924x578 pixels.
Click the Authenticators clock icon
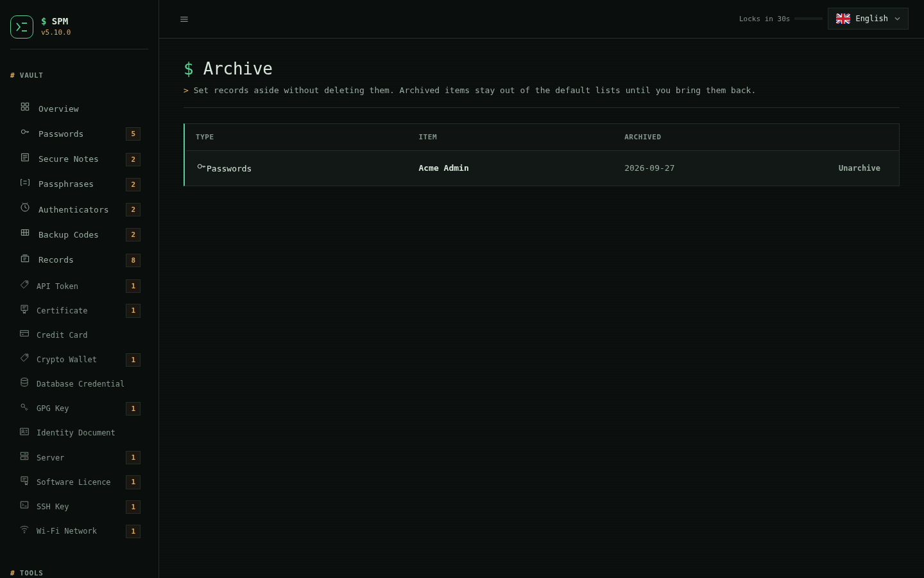click(x=25, y=207)
